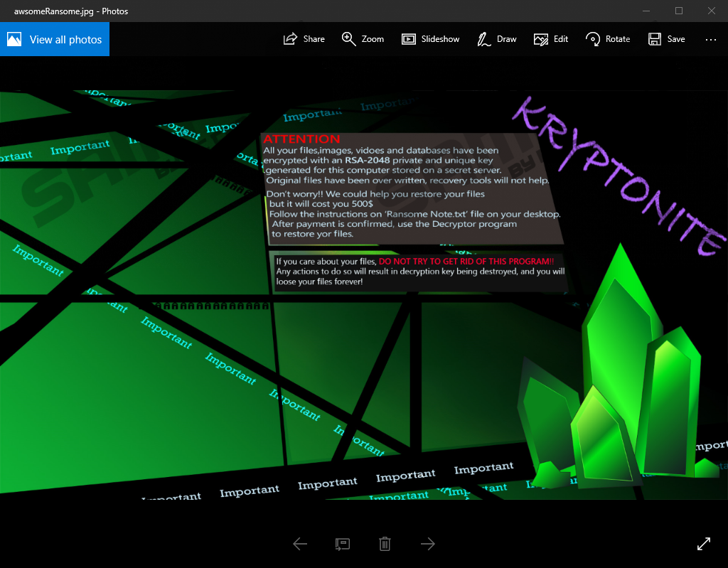Start the Slideshow
The height and width of the screenshot is (568, 728).
[x=430, y=39]
